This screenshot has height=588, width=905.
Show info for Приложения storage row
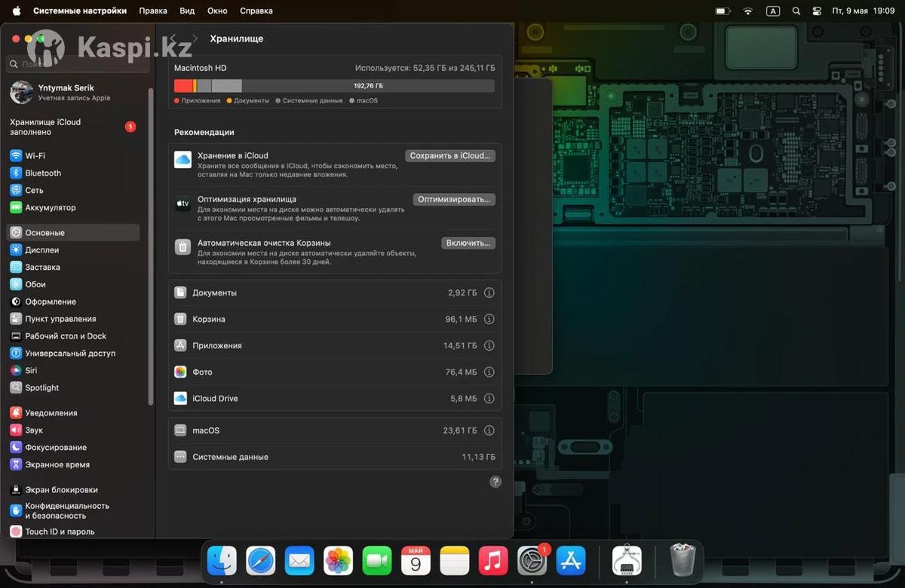(489, 345)
